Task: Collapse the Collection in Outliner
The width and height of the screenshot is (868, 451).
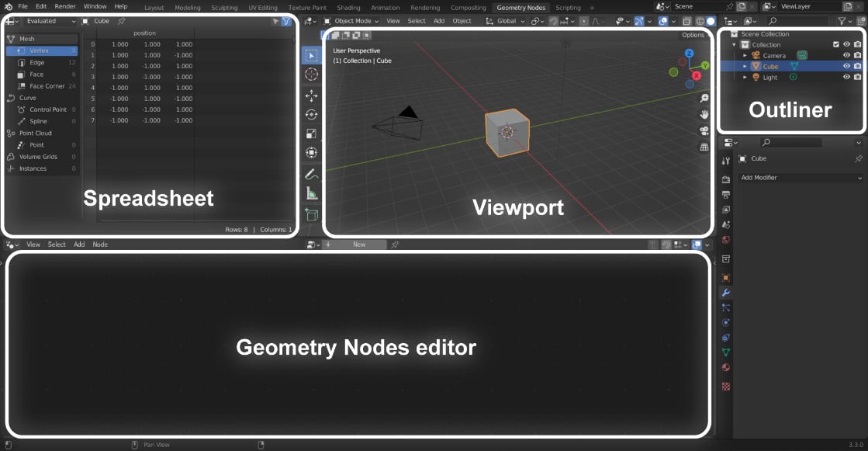Action: 735,44
